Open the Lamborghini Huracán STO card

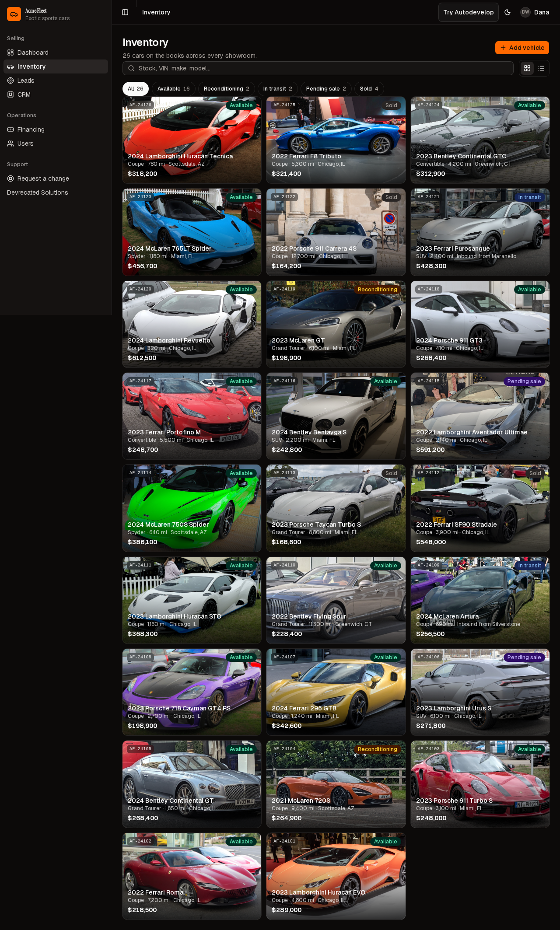click(x=192, y=600)
